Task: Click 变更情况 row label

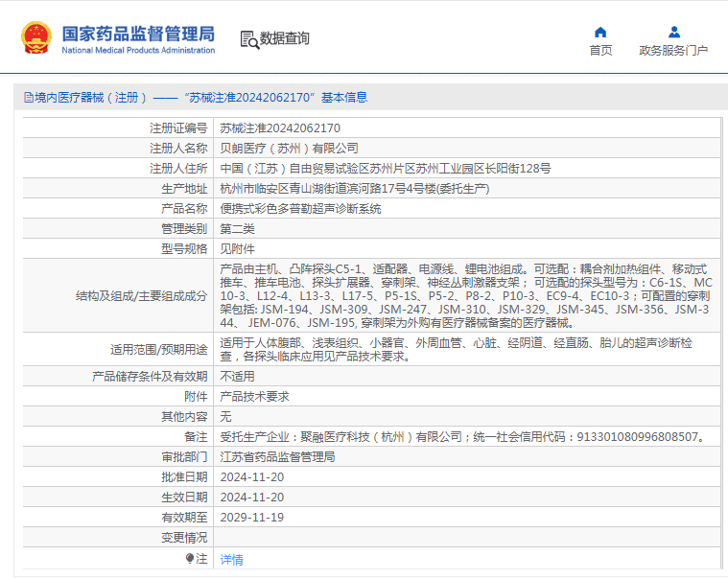Action: click(184, 537)
